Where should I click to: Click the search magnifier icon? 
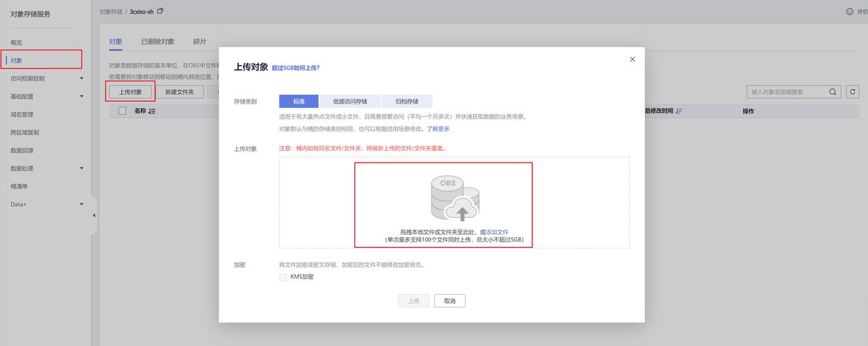pos(833,91)
